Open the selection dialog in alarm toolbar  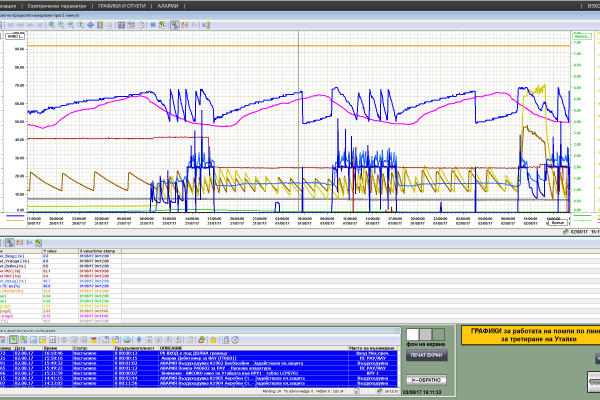[105, 340]
